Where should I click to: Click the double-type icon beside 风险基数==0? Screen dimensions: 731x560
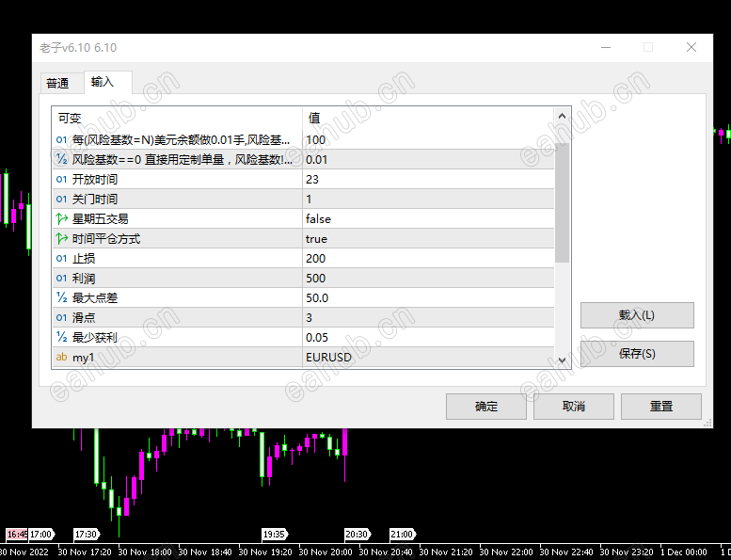point(61,159)
